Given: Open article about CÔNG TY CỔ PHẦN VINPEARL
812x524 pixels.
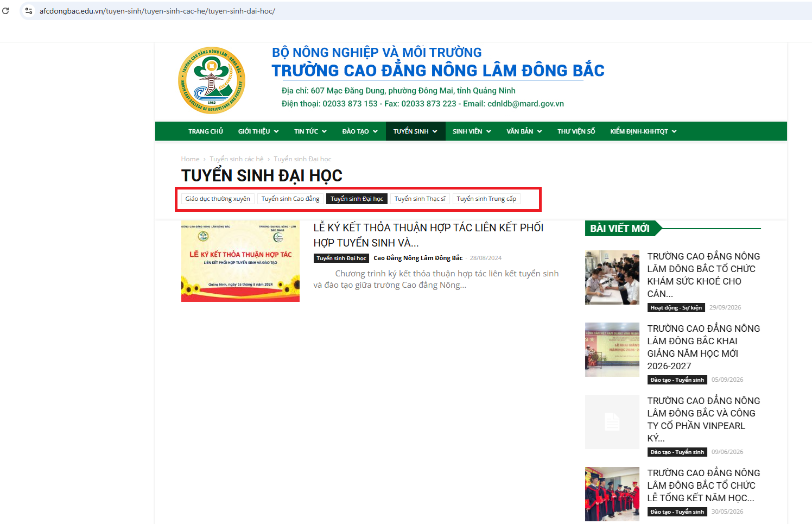Looking at the screenshot, I should point(703,419).
